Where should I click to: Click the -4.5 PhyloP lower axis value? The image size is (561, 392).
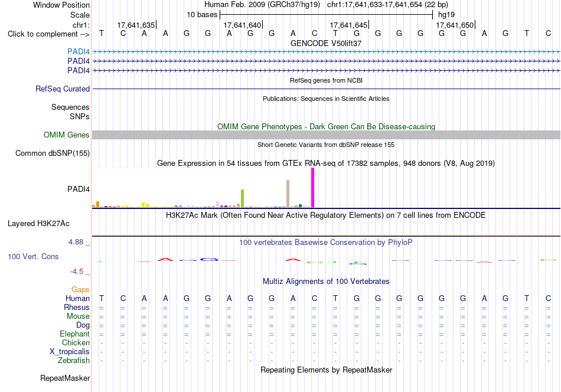tap(77, 272)
